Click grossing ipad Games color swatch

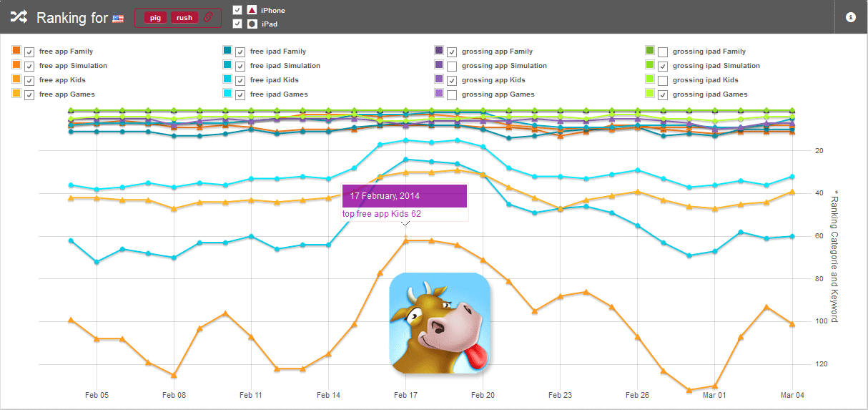[650, 93]
